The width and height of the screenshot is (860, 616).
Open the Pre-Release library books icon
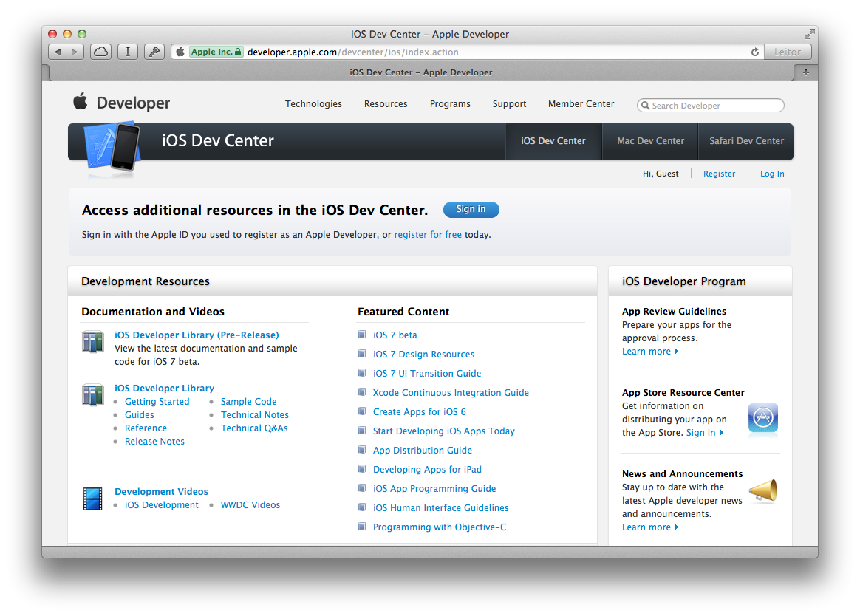pyautogui.click(x=92, y=342)
